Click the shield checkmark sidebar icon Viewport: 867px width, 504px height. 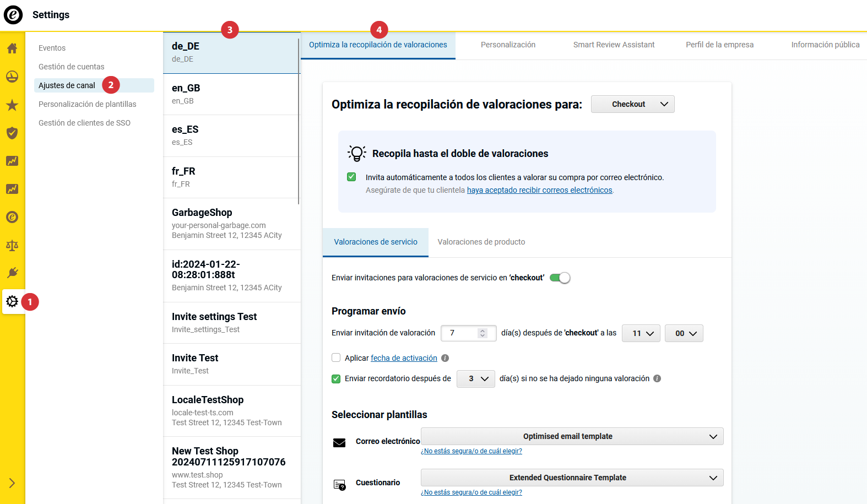click(12, 133)
